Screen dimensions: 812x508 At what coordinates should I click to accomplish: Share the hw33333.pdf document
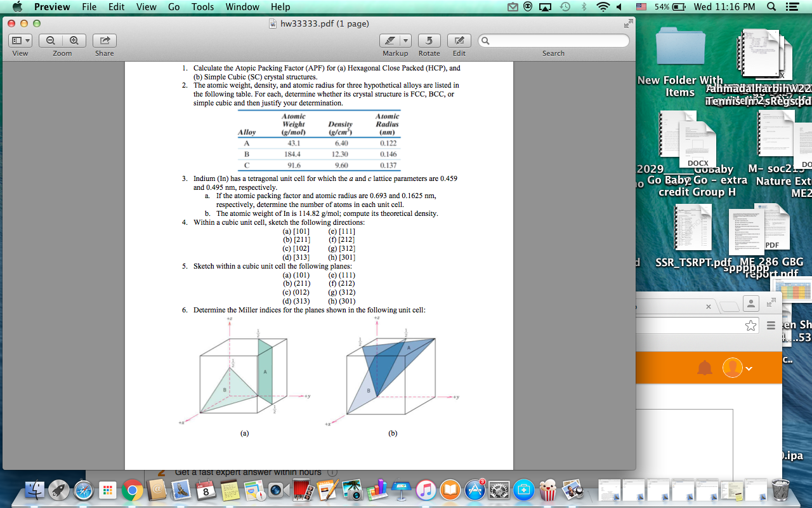pyautogui.click(x=104, y=40)
